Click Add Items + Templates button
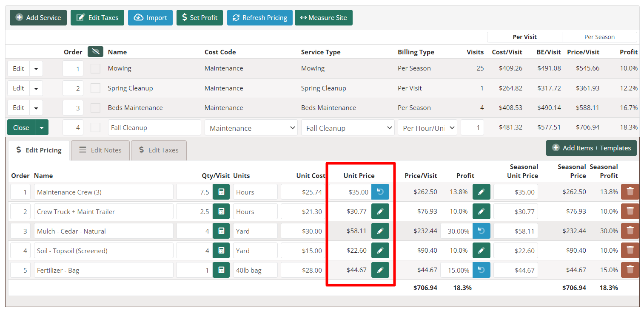644x313 pixels. point(591,148)
